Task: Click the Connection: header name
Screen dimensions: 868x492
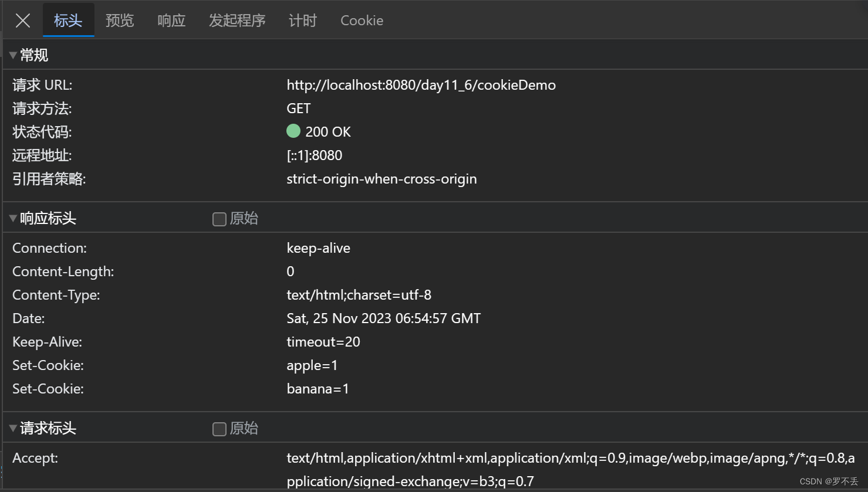Action: point(49,248)
